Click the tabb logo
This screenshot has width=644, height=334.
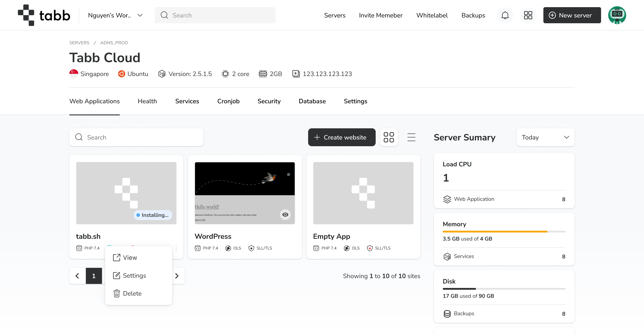[x=44, y=15]
